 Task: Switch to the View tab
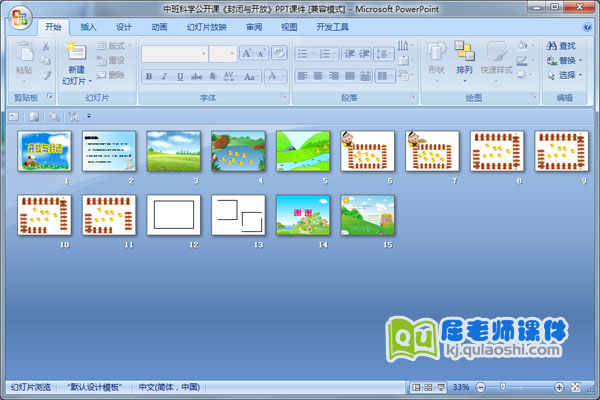[x=289, y=27]
